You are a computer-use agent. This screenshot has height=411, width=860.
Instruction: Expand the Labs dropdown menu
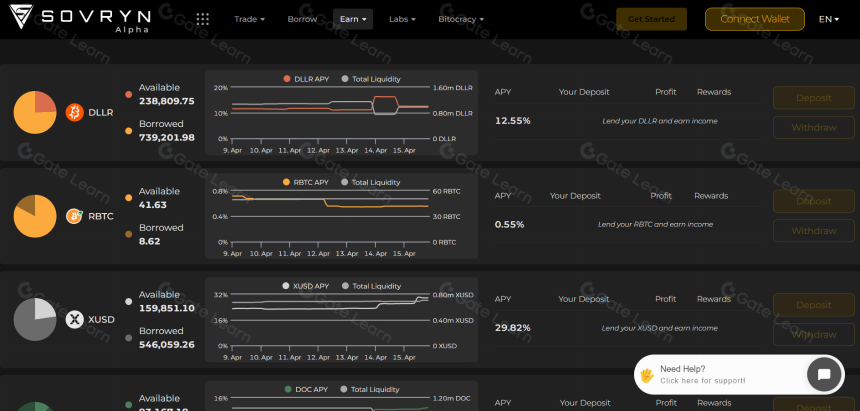[402, 19]
